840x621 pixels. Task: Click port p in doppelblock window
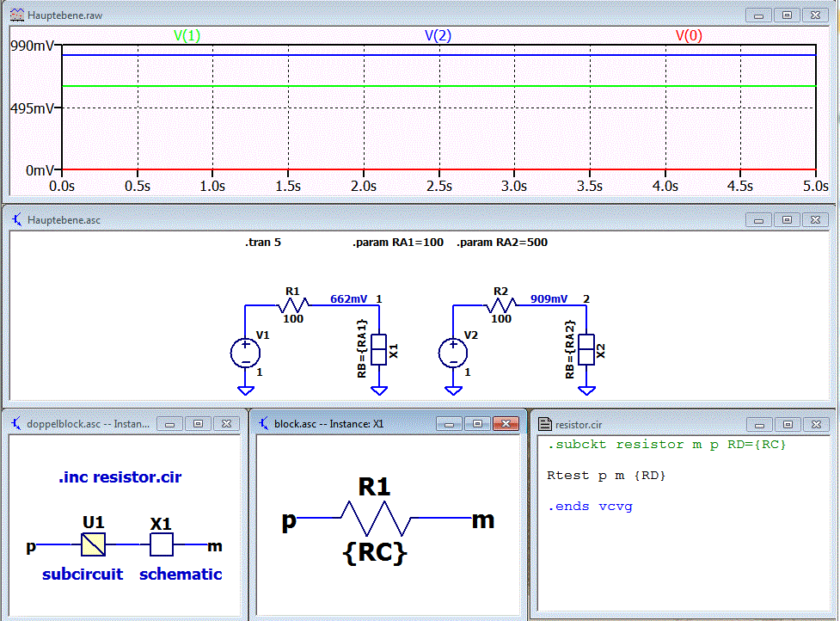click(31, 546)
